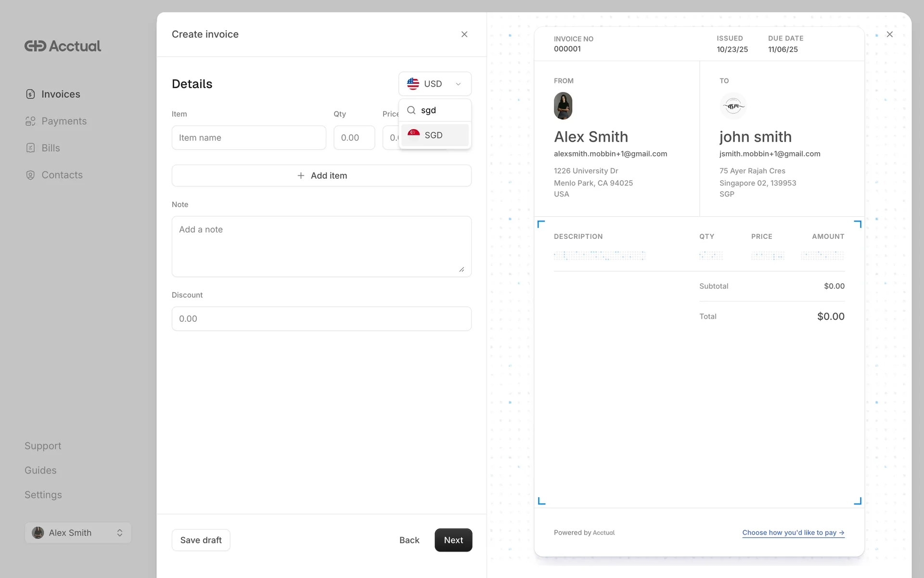Open Invoices from sidebar icon
Screen dimensions: 924x578
tap(30, 94)
